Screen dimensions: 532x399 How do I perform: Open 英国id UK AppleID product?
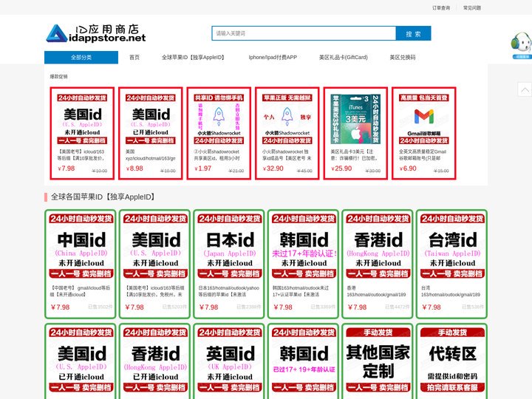(229, 361)
